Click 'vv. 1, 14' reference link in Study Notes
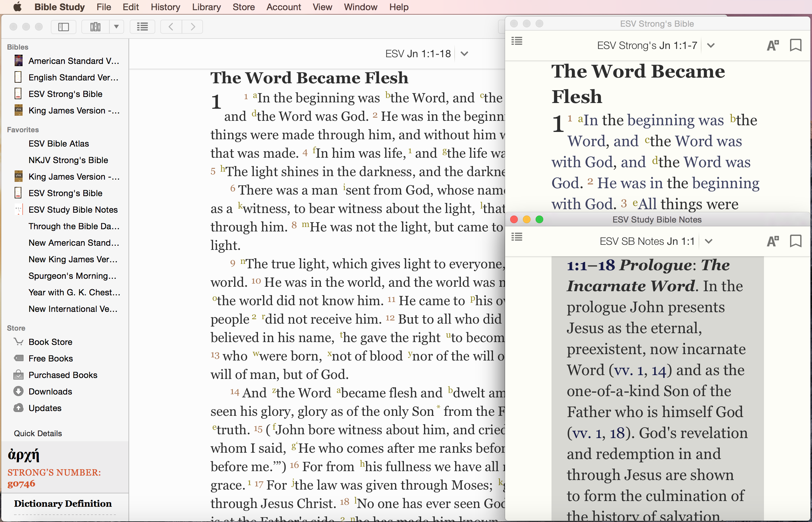Viewport: 812px width, 522px height. [x=641, y=370]
